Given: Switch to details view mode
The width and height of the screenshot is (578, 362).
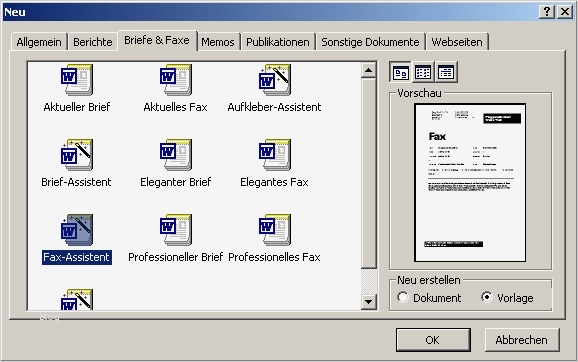Looking at the screenshot, I should click(446, 72).
